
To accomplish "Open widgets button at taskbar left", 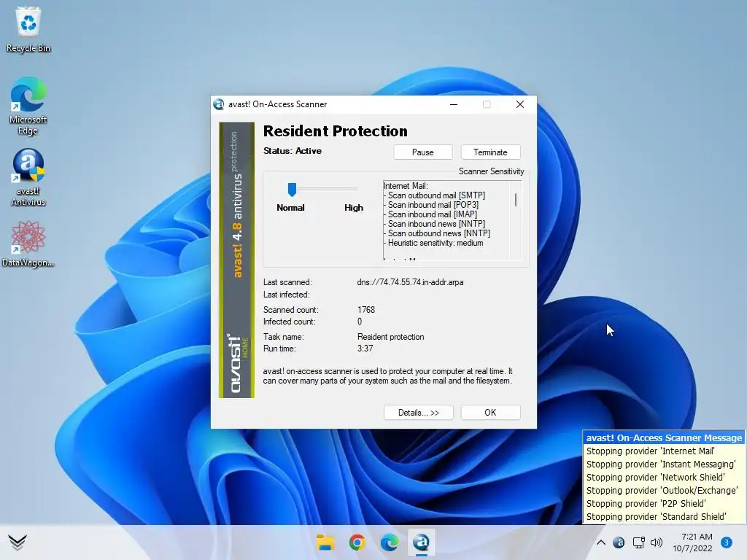I will coord(18,542).
